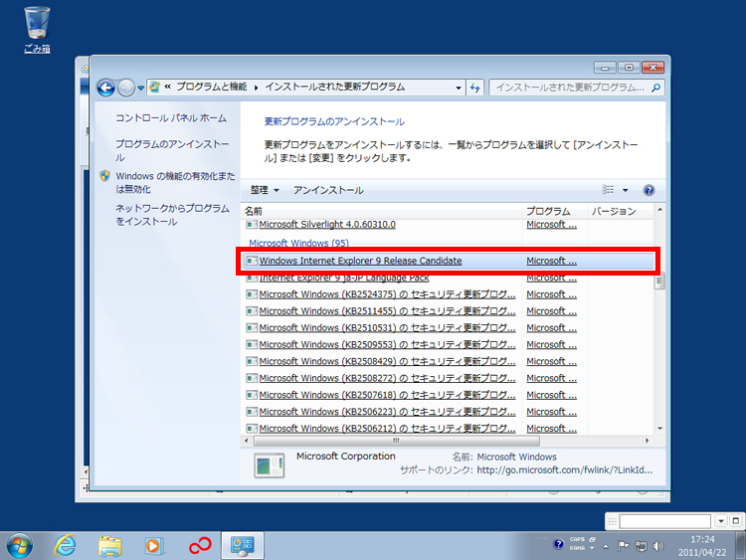
Task: Open the Organize (整理) menu
Action: [264, 190]
